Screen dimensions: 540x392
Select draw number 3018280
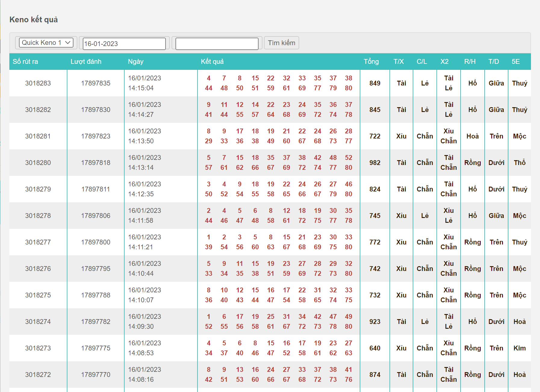click(38, 163)
